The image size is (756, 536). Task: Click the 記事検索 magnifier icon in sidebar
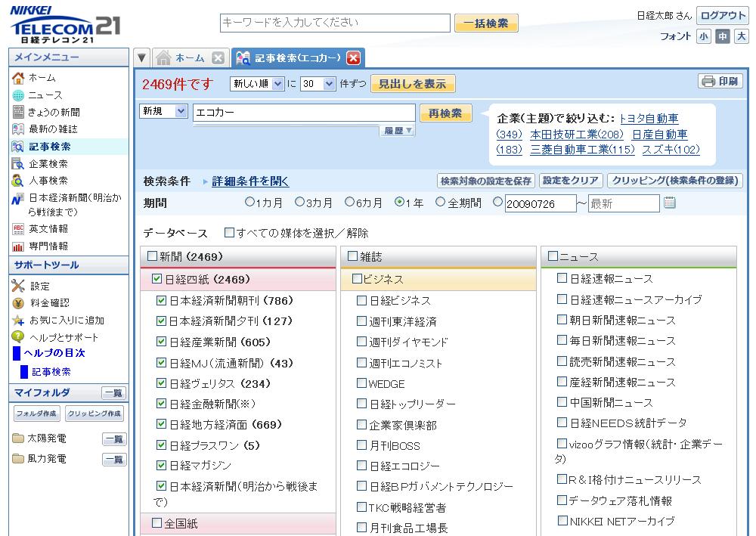[18, 147]
